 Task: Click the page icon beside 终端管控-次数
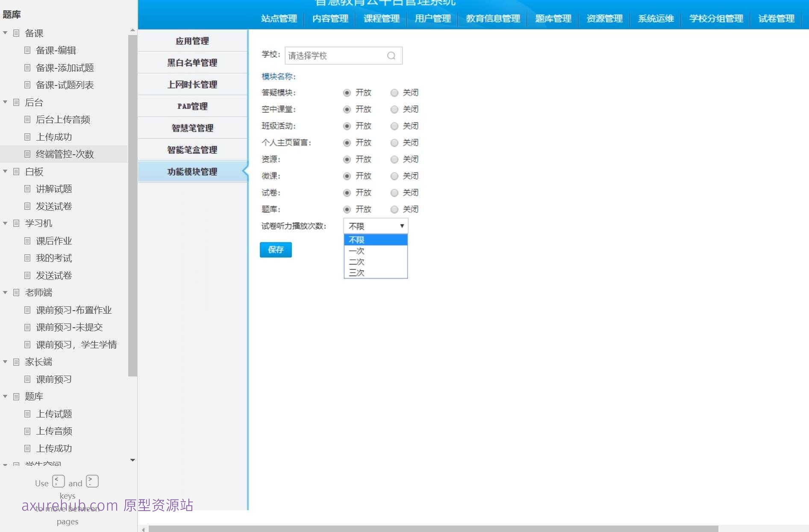pos(27,154)
